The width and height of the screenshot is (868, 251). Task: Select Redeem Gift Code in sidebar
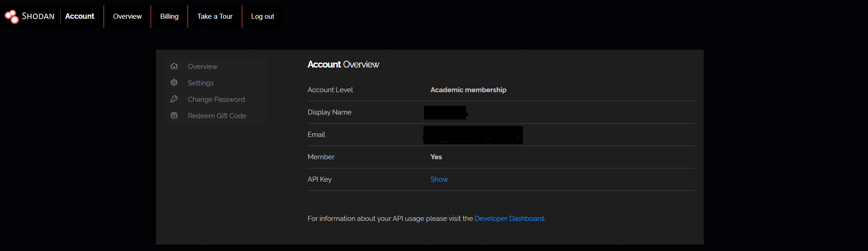217,116
